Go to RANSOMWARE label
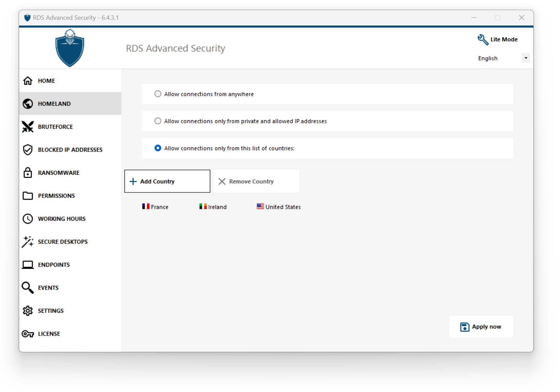The image size is (560, 392). point(59,173)
